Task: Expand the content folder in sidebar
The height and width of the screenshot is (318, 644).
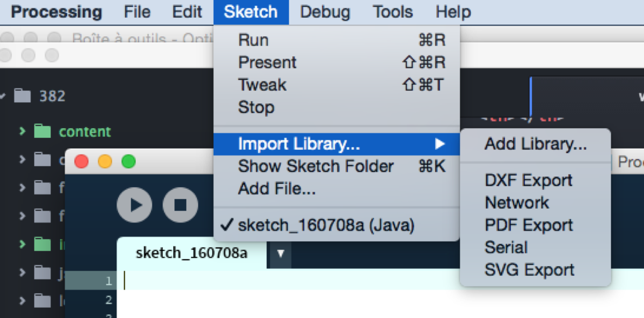Action: (x=22, y=131)
